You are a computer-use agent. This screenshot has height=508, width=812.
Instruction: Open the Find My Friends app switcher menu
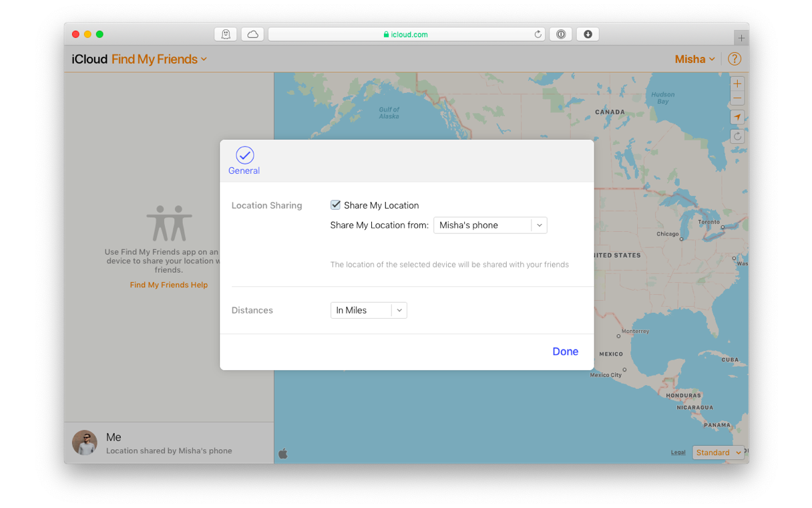click(159, 59)
